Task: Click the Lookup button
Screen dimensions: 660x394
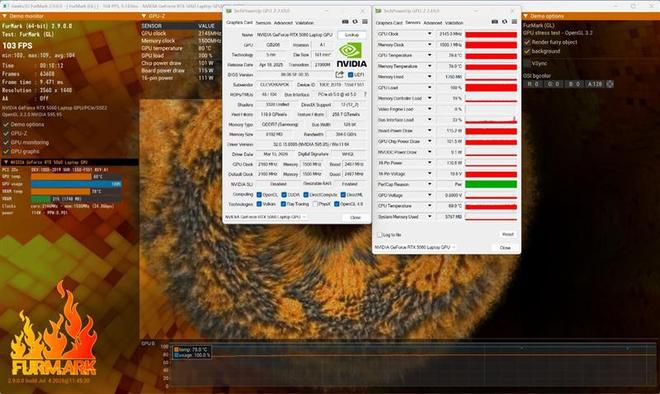Action: 352,35
